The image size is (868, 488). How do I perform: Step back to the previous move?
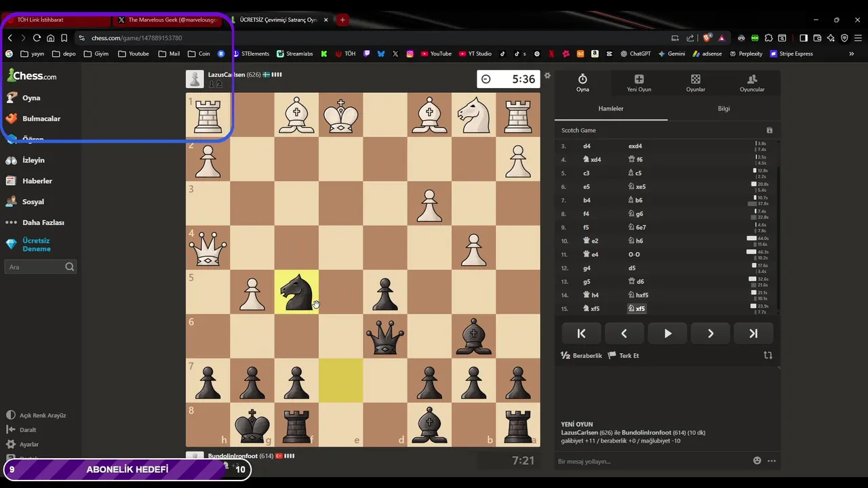624,333
